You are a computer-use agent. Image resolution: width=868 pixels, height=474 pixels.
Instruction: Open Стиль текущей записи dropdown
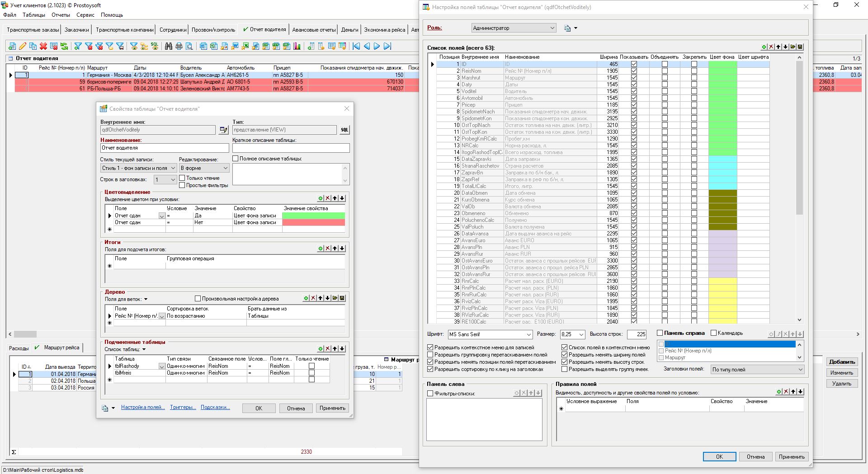coord(138,168)
